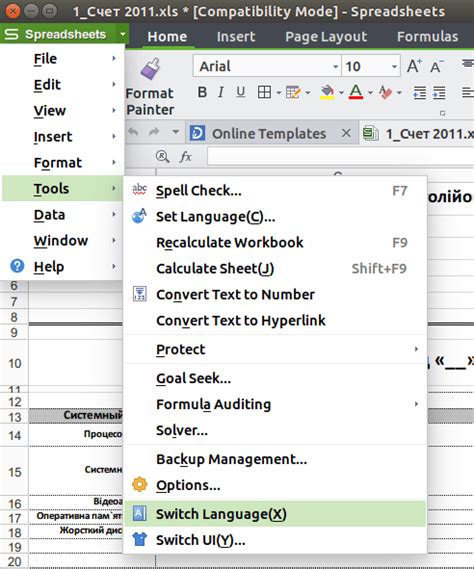Click the Format Painter brush icon

[150, 69]
